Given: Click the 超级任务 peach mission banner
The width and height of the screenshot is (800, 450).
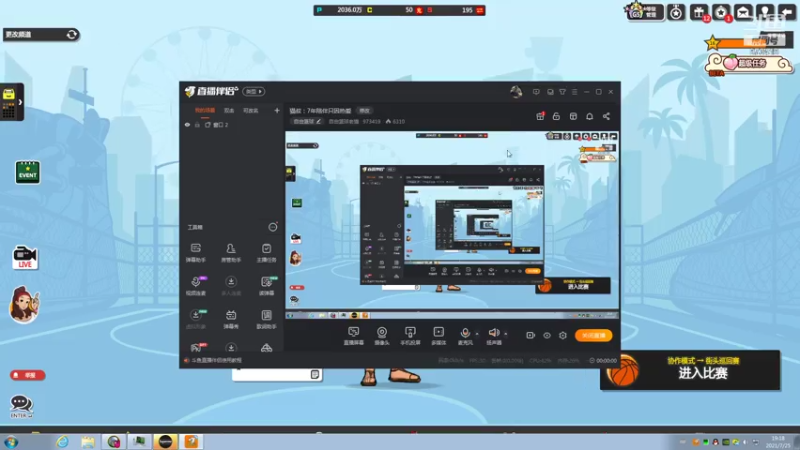Looking at the screenshot, I should 749,64.
